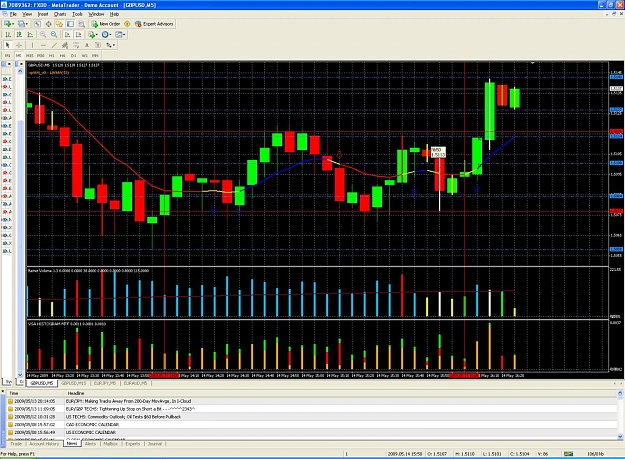This screenshot has width=625, height=459.
Task: Click the Zoom Out magnifier icon
Action: (x=54, y=35)
